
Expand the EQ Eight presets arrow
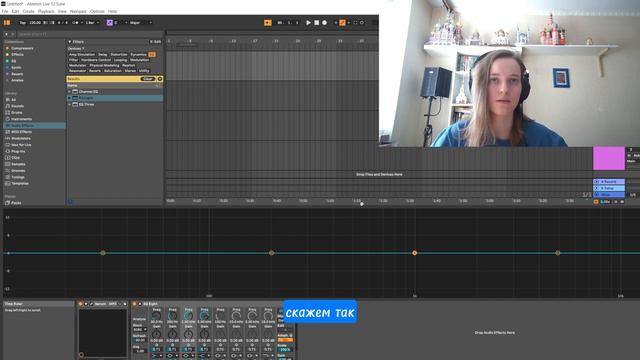coord(69,98)
